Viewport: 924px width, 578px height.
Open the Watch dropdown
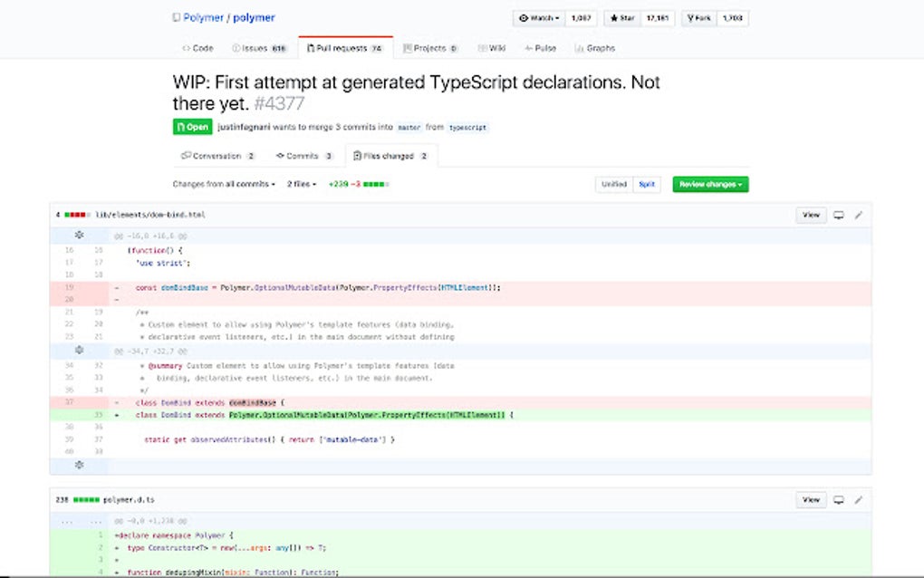pyautogui.click(x=538, y=18)
